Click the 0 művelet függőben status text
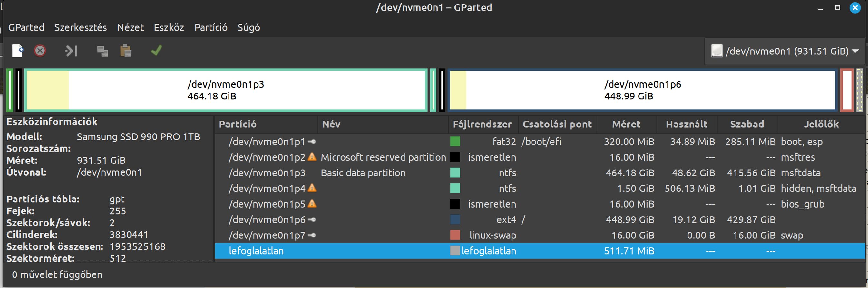This screenshot has height=288, width=868. [57, 275]
